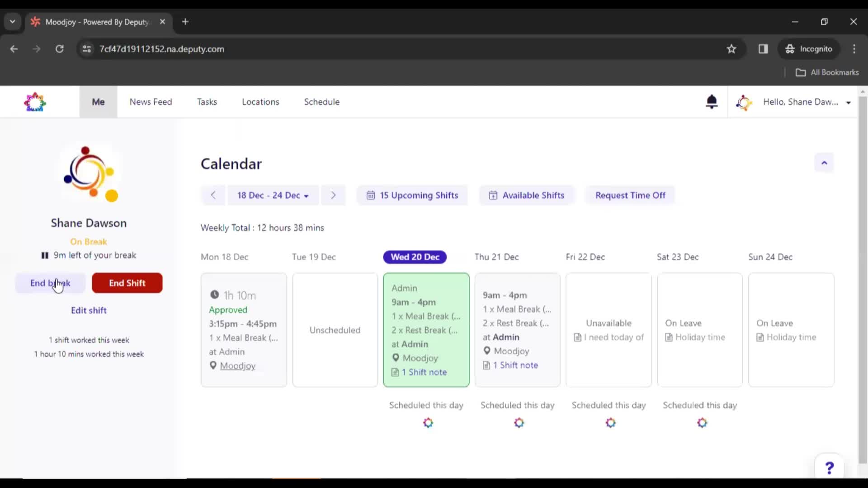The width and height of the screenshot is (868, 488).
Task: Open the Hello, Shane Daw... account menu
Action: pyautogui.click(x=807, y=102)
